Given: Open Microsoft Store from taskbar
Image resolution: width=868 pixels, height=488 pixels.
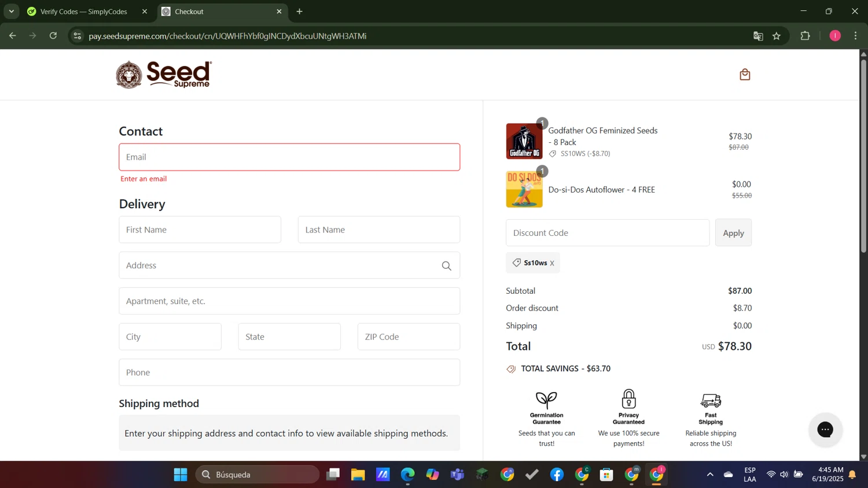Looking at the screenshot, I should [606, 475].
